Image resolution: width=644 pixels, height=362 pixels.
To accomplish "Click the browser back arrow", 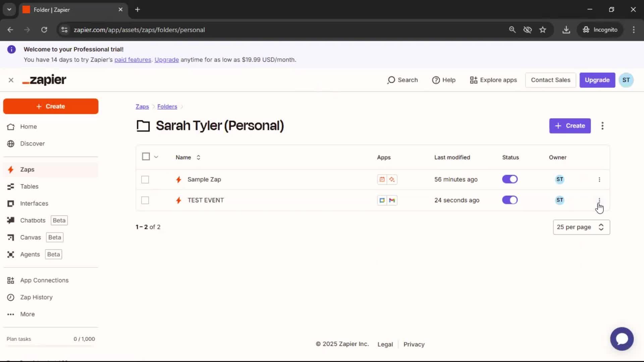I will [10, 30].
